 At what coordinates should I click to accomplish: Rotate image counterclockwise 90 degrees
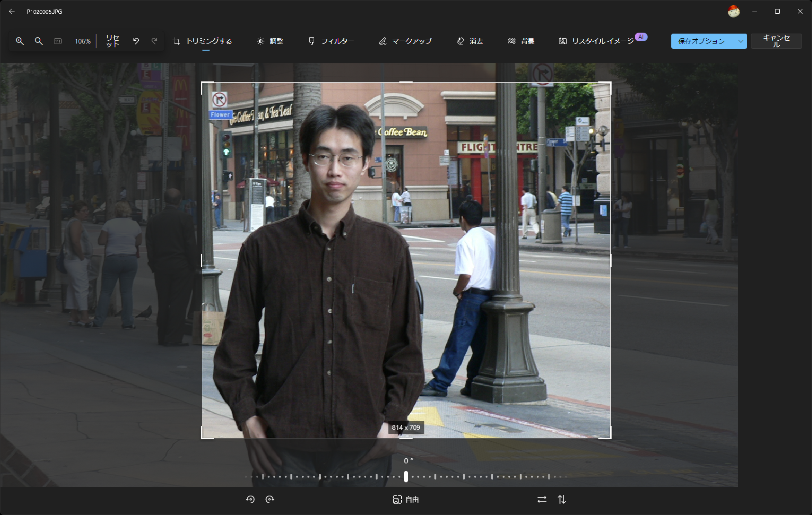251,499
